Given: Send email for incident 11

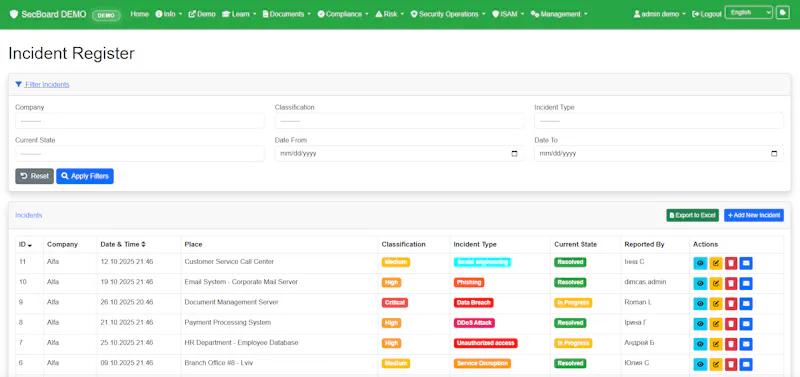Looking at the screenshot, I should click(746, 263).
